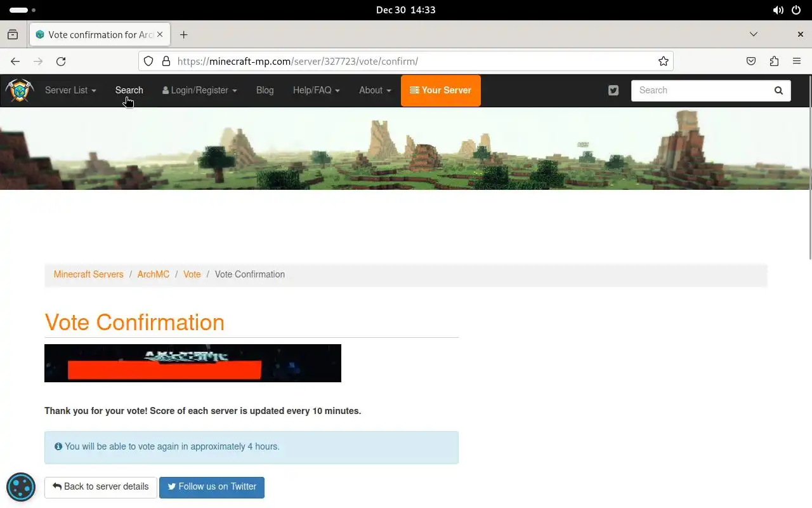Click vote again in 4 hours notice

pos(251,447)
